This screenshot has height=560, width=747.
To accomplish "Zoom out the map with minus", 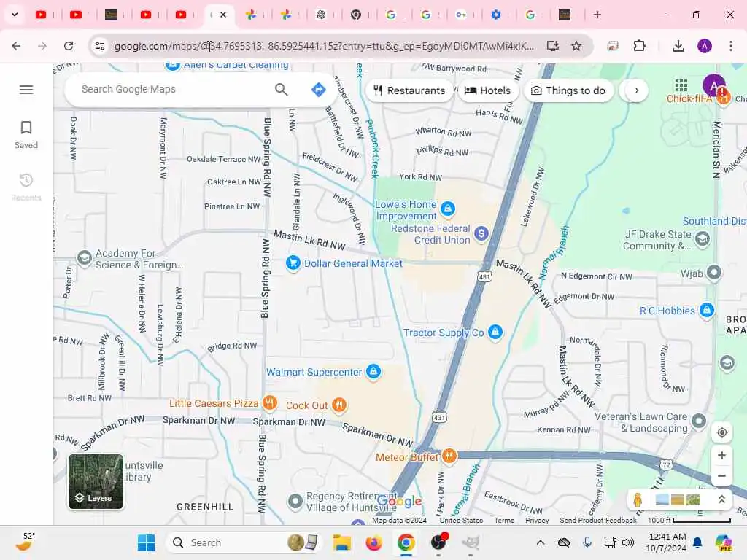I will (721, 475).
